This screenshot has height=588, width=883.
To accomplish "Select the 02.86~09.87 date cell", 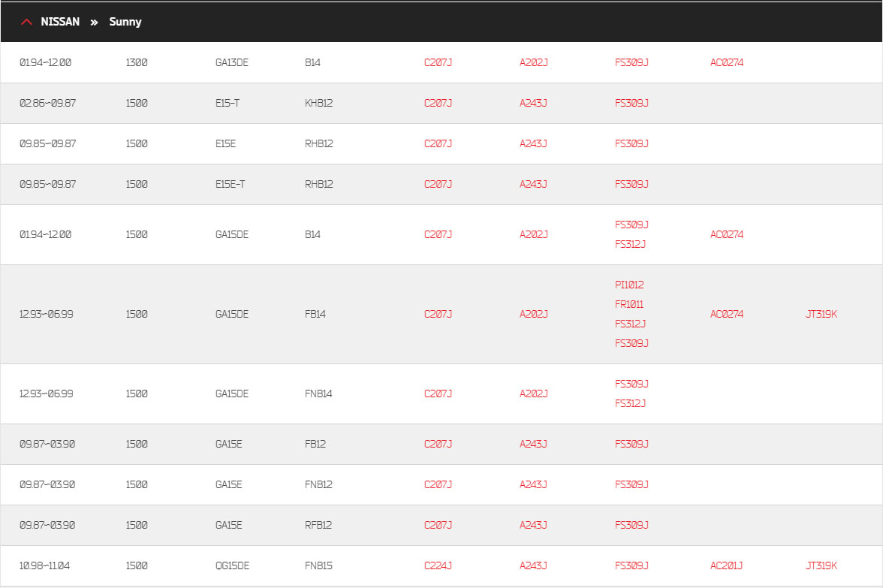I will [48, 103].
